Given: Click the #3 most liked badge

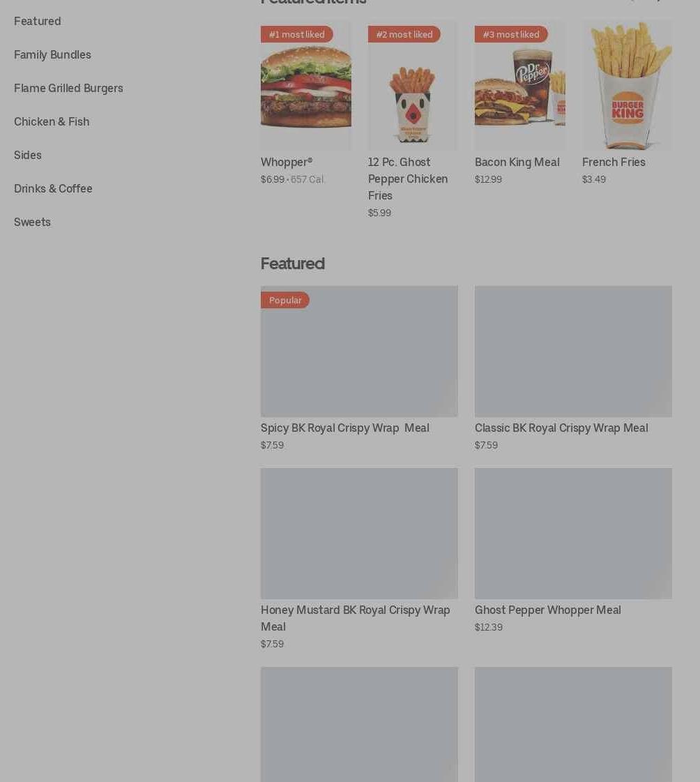Looking at the screenshot, I should (511, 34).
